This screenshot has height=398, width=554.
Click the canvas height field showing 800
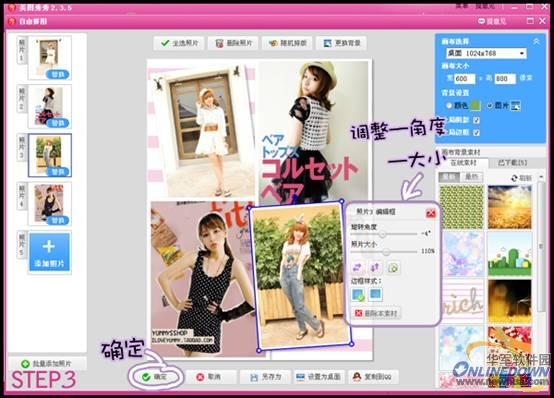[505, 78]
